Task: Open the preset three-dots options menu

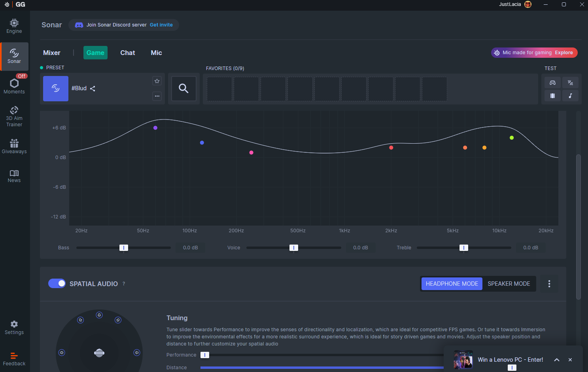Action: point(157,96)
